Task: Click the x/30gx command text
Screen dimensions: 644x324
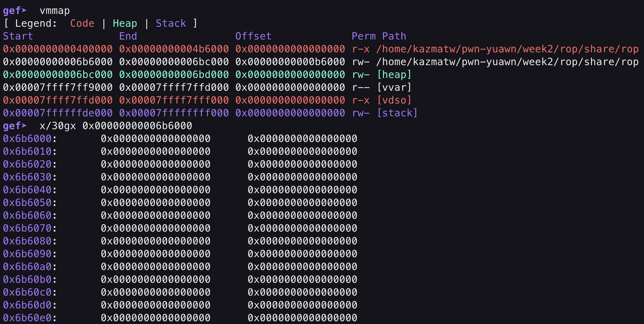Action: [58, 126]
